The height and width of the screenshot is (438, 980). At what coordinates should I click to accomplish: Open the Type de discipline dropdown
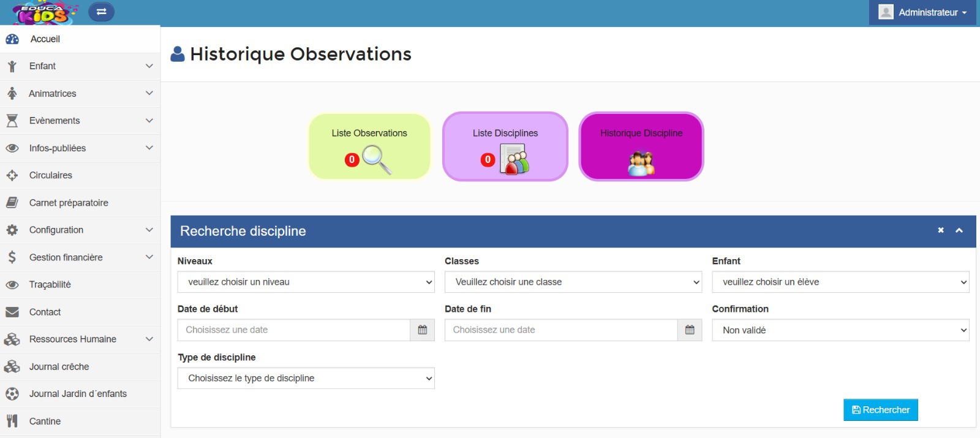[x=306, y=378]
